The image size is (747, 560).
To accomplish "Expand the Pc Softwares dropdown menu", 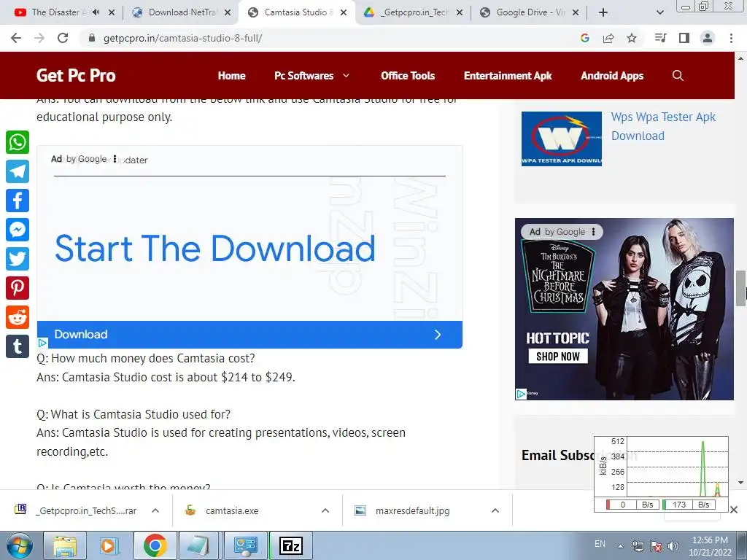I will tap(347, 76).
